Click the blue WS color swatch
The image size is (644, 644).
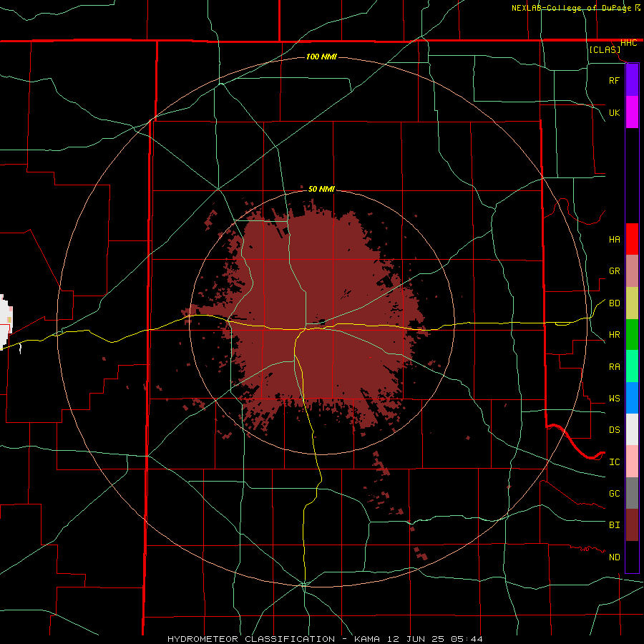[632, 398]
